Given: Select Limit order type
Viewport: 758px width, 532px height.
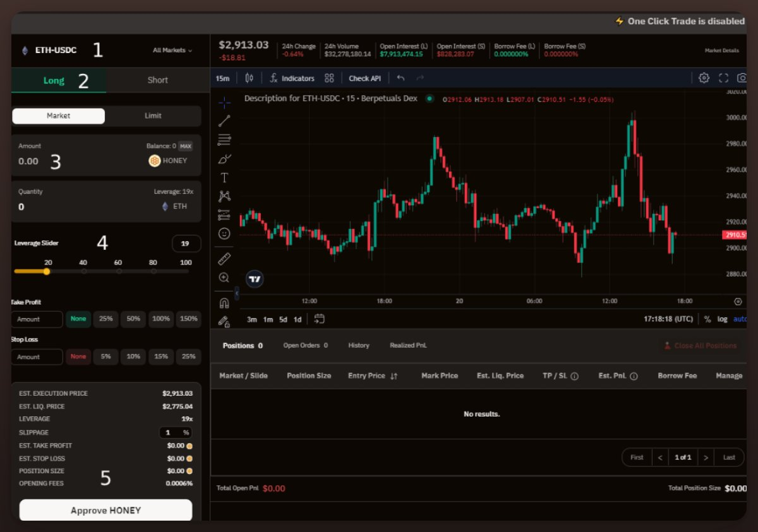Looking at the screenshot, I should click(x=153, y=116).
